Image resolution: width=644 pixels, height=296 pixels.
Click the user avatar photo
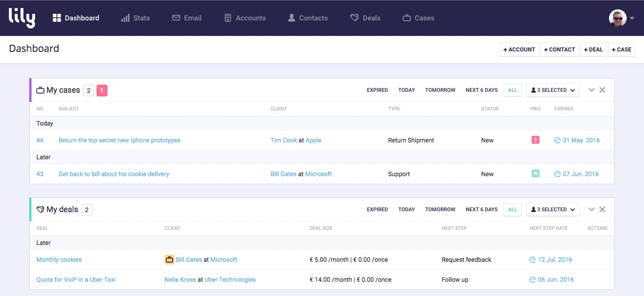point(618,18)
